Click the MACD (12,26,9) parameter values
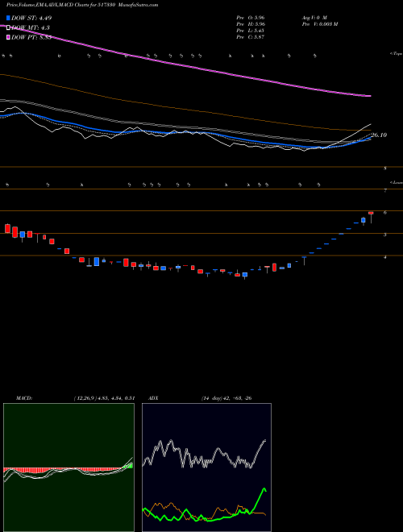Image resolution: width=403 pixels, height=532 pixels. point(104,398)
